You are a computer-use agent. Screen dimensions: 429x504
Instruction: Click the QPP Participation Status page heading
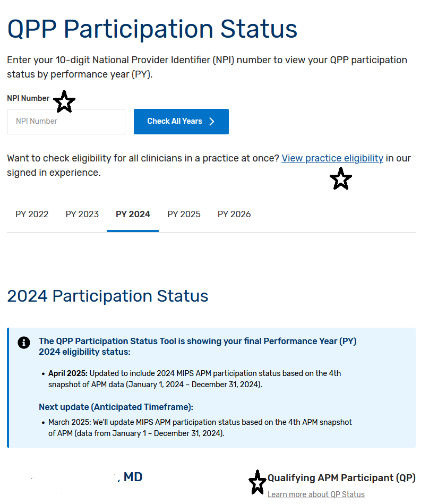pos(152,29)
